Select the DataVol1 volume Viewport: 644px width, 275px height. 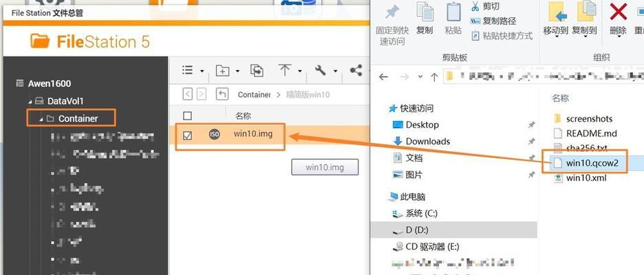click(x=65, y=101)
